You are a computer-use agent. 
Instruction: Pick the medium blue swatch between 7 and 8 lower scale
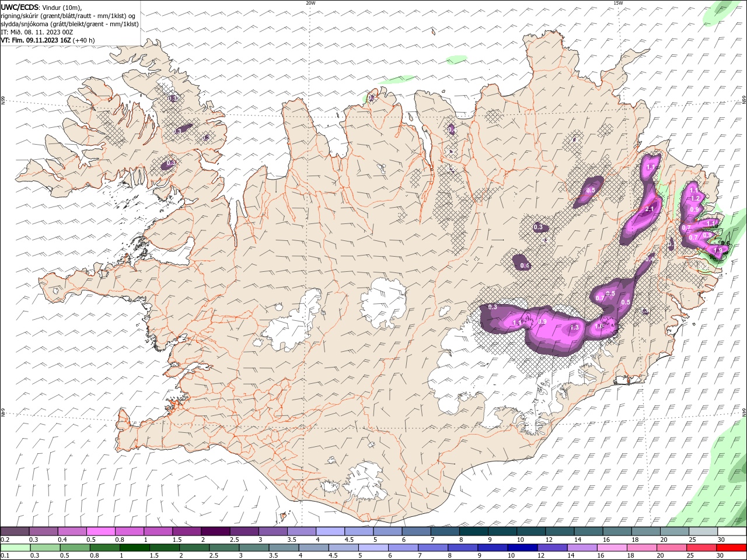(432, 548)
